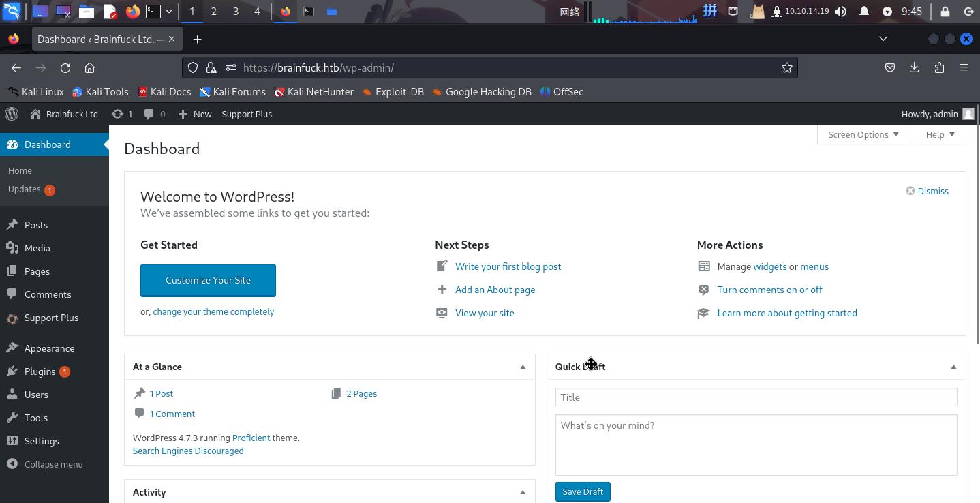Open Support Plus in the admin bar
This screenshot has width=980, height=503.
coord(247,114)
